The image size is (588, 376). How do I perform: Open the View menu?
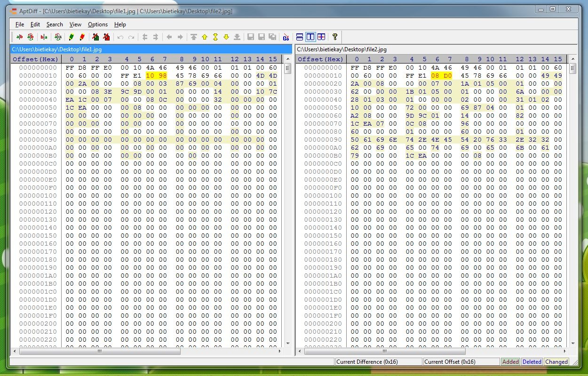(x=75, y=24)
